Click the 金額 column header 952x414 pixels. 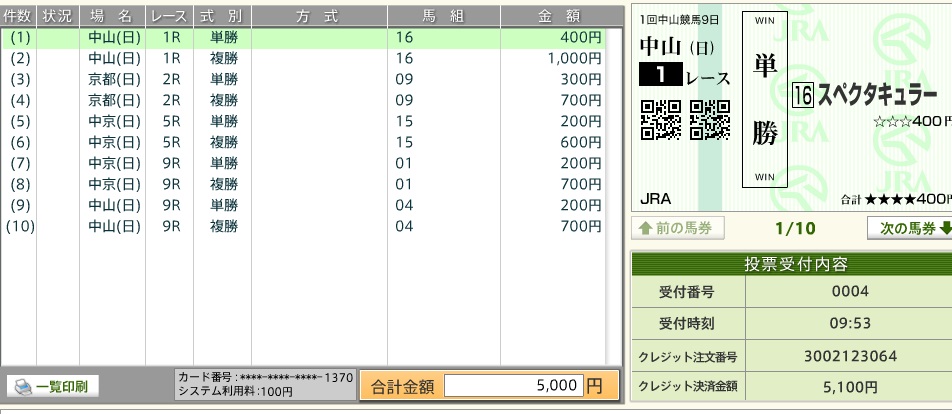(562, 16)
